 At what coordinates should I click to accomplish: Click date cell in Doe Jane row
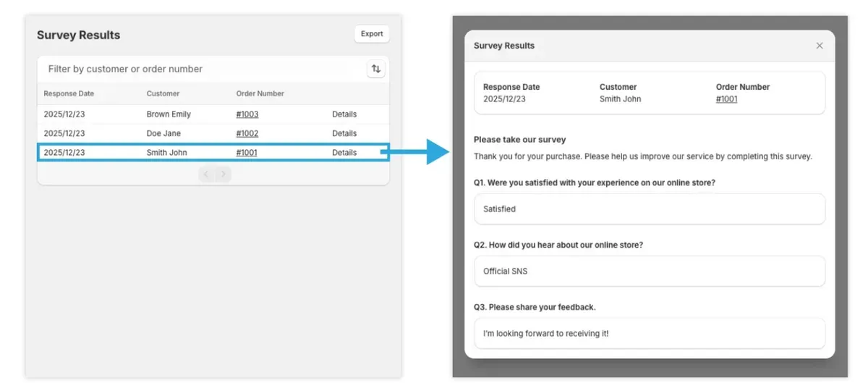point(64,133)
